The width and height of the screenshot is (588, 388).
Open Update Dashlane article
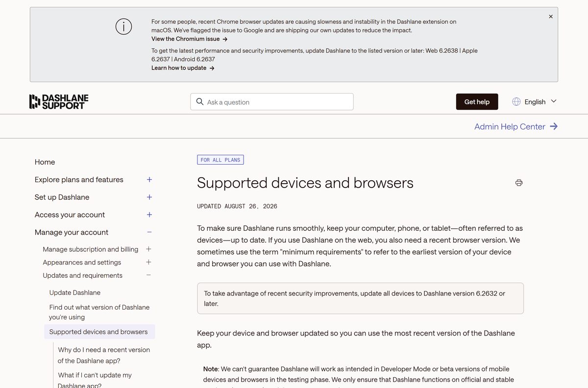click(x=75, y=292)
